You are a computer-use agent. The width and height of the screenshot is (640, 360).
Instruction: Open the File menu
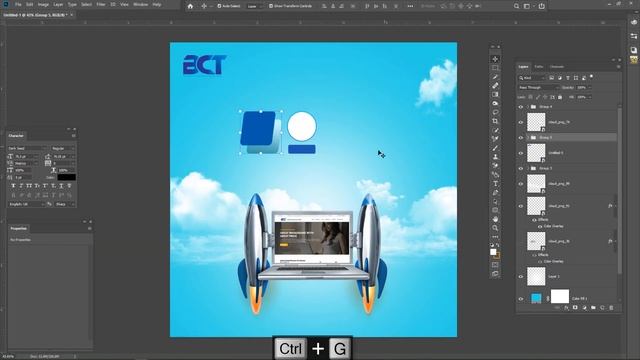(18, 4)
